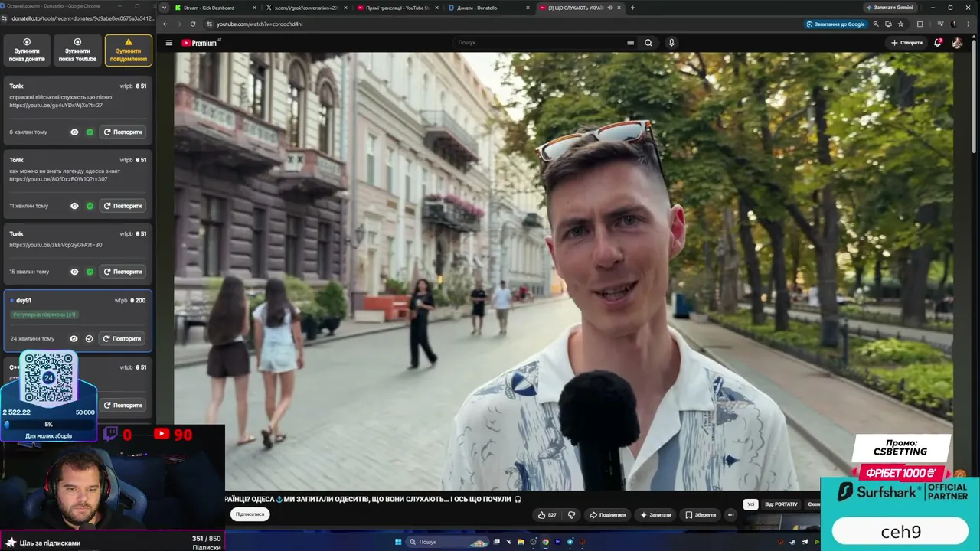Open the Chrome extensions puzzle icon
The width and height of the screenshot is (980, 551).
(x=920, y=24)
